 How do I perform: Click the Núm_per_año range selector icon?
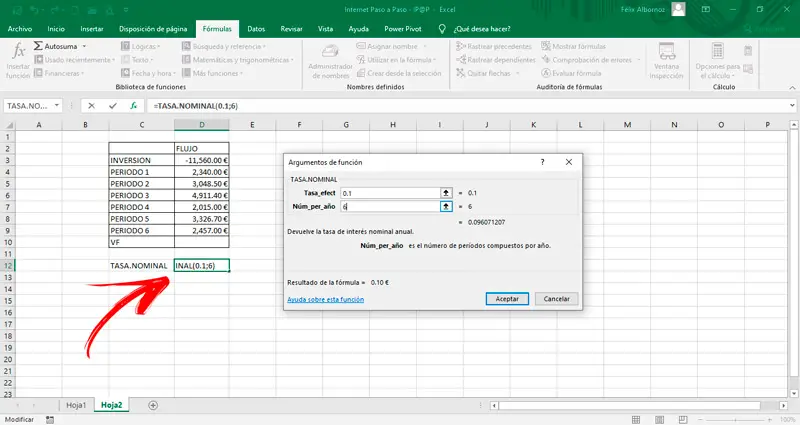coord(446,206)
